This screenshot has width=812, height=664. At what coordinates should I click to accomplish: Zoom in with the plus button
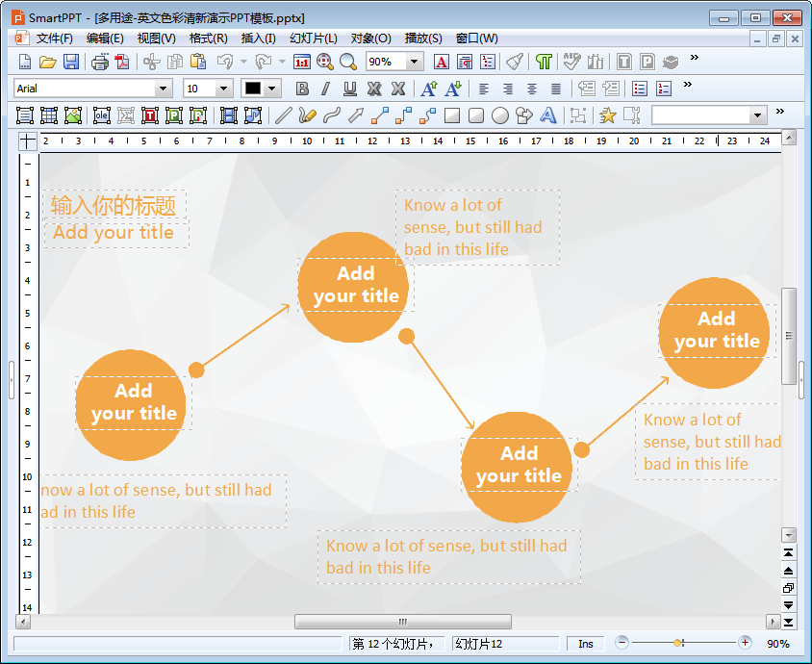[745, 643]
